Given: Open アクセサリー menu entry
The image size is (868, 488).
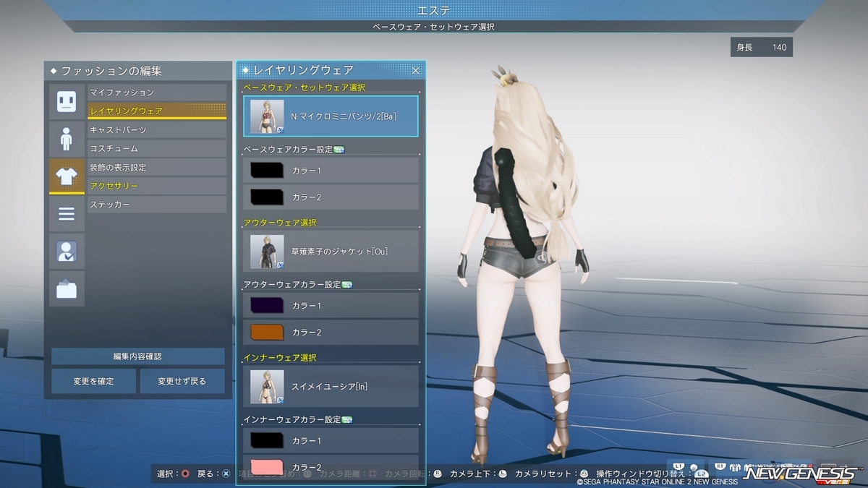Looking at the screenshot, I should click(157, 187).
